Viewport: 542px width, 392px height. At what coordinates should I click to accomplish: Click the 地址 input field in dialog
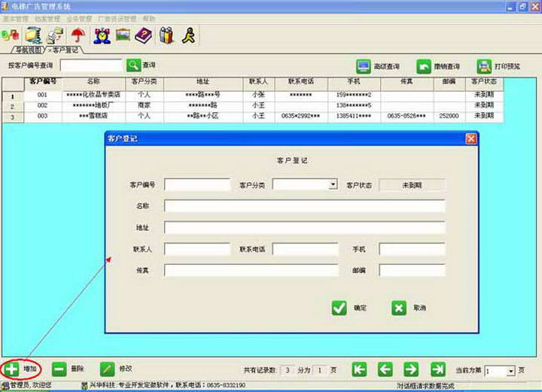click(305, 227)
